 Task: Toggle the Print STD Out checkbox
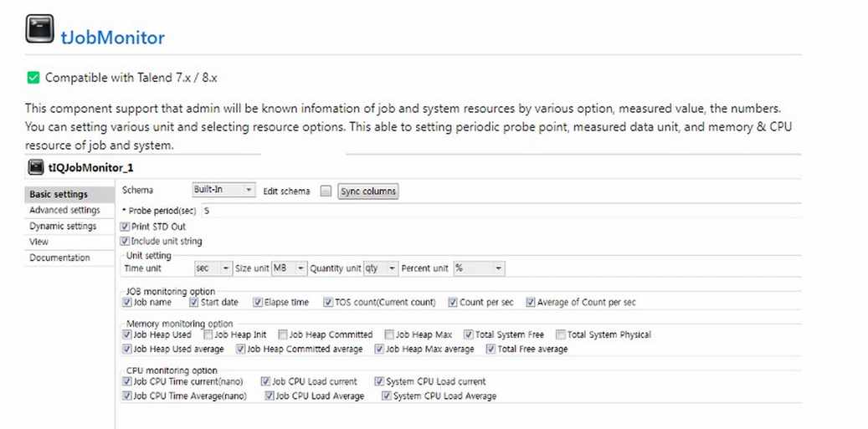pyautogui.click(x=125, y=227)
